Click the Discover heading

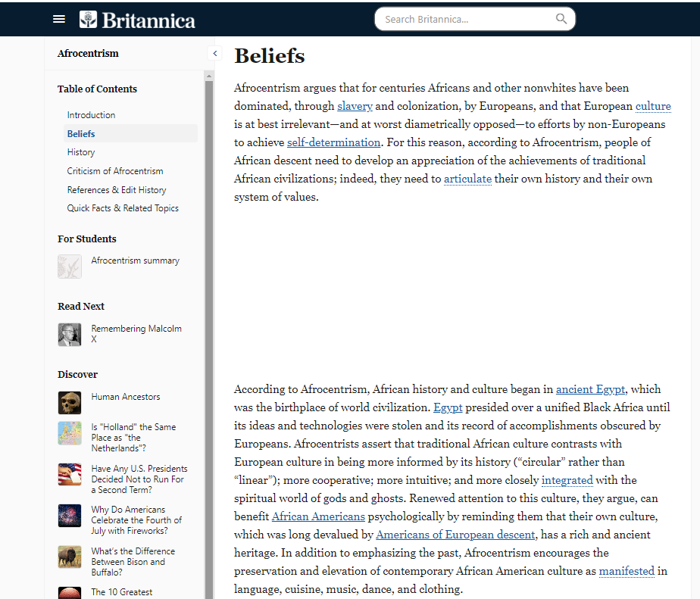pyautogui.click(x=77, y=375)
